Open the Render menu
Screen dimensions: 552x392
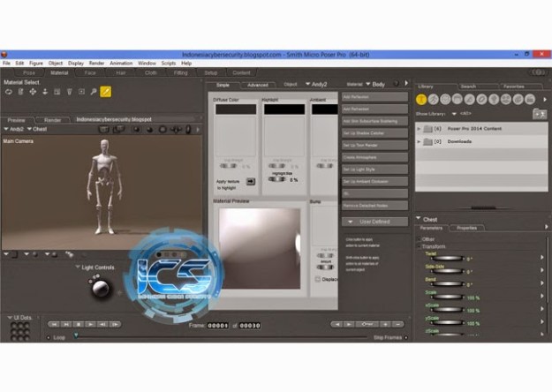coord(96,64)
